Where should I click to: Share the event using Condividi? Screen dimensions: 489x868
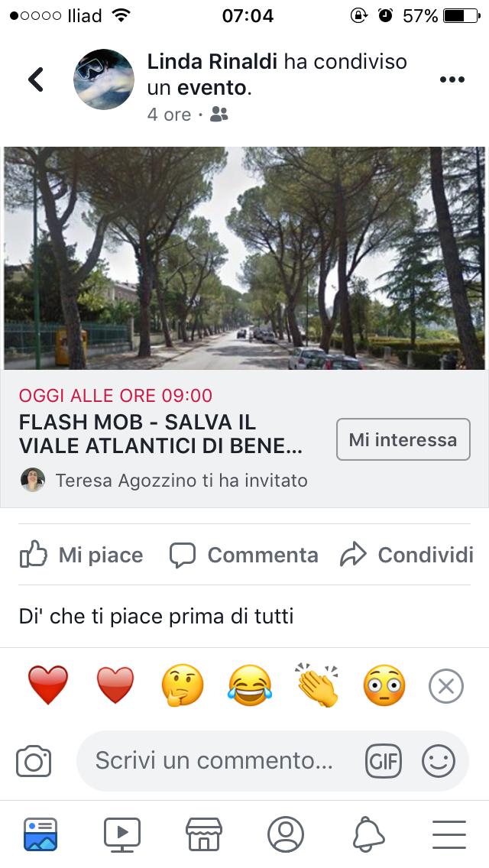coord(407,555)
